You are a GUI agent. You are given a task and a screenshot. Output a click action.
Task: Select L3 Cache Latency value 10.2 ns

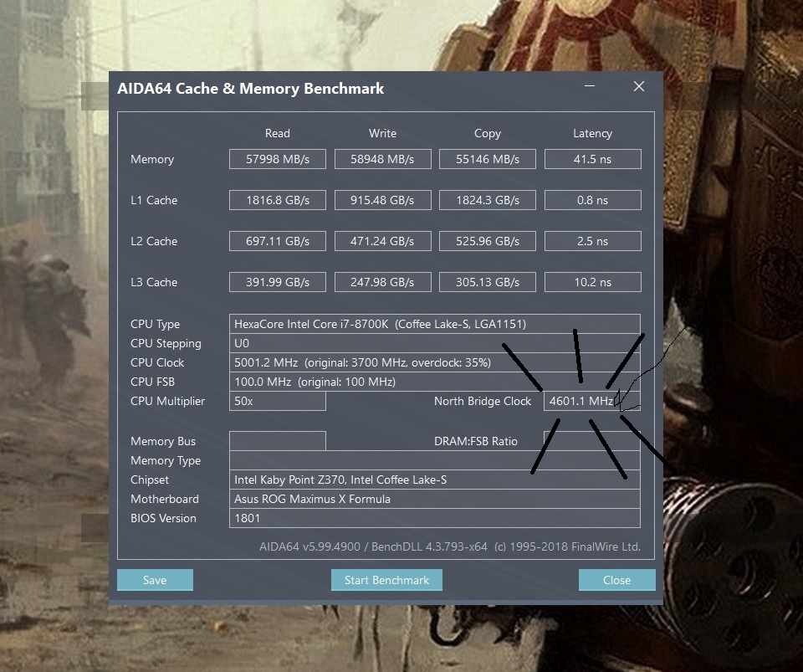[x=592, y=282]
